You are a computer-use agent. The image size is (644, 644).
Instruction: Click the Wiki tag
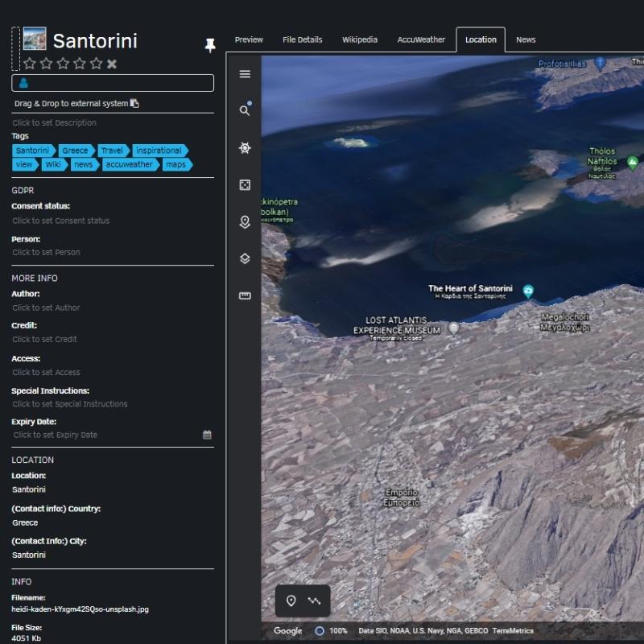click(55, 164)
